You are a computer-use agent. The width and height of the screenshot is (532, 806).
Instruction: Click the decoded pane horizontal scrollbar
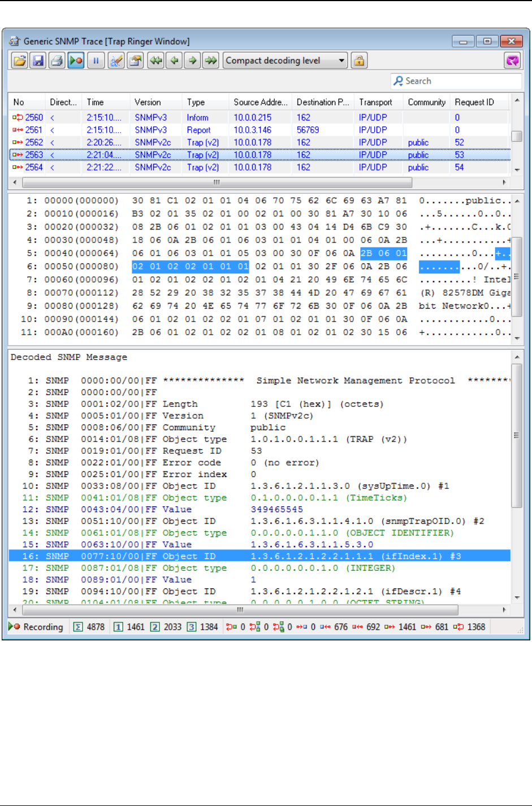pos(240,610)
